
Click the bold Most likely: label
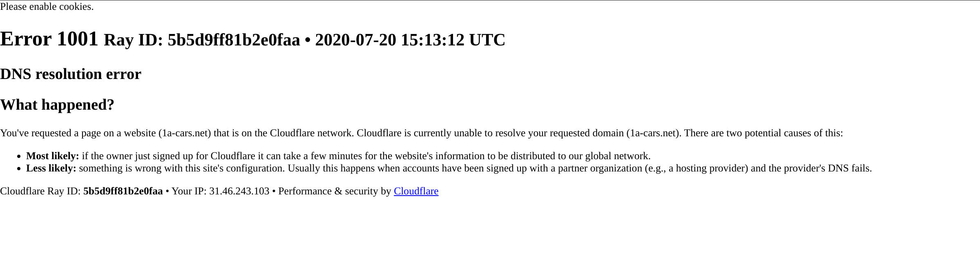pos(53,156)
